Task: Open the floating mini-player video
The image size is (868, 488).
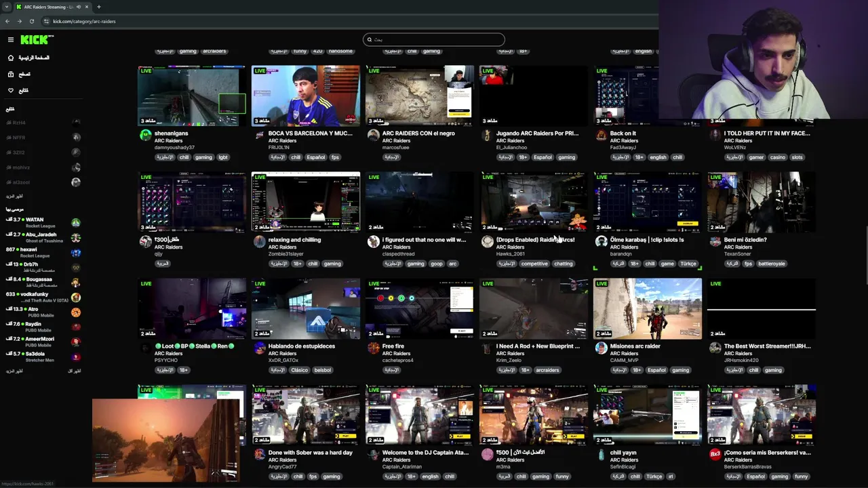Action: [166, 440]
